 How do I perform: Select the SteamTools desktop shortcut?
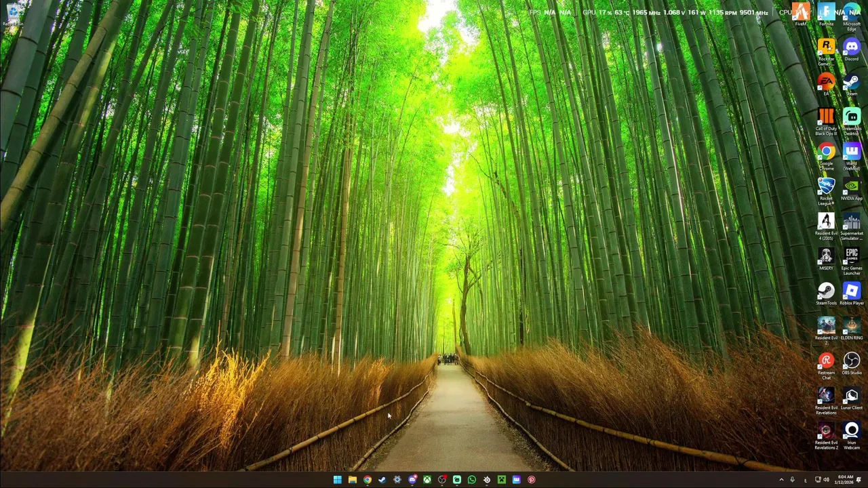pos(826,294)
